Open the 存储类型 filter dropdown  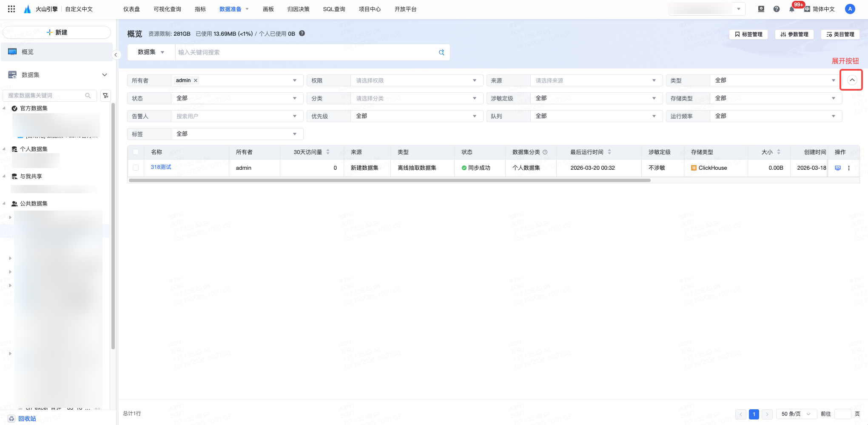tap(776, 98)
